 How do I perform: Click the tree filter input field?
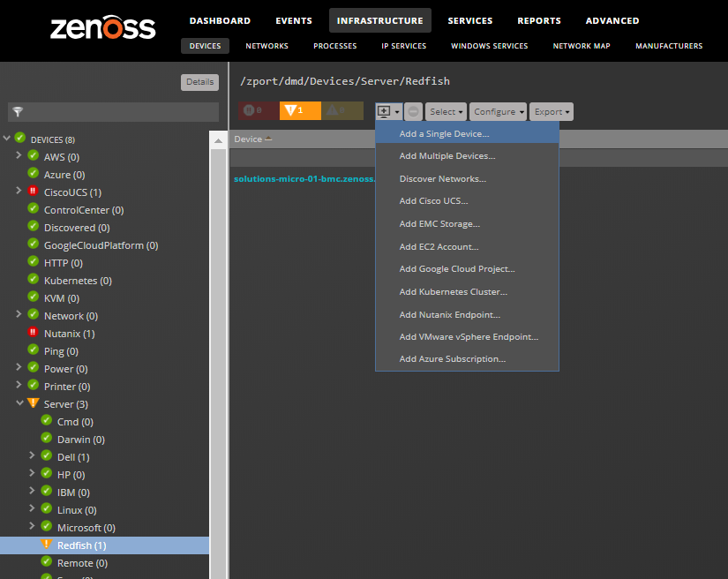click(113, 112)
